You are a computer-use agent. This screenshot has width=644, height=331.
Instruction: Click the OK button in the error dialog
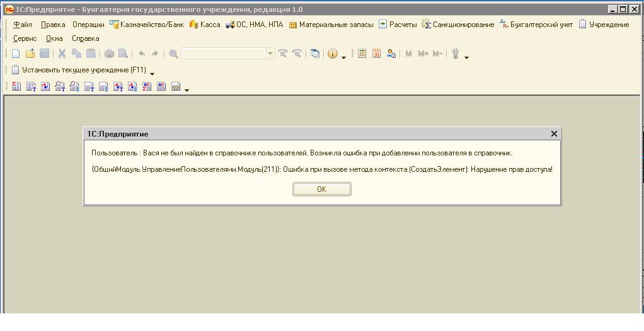321,189
